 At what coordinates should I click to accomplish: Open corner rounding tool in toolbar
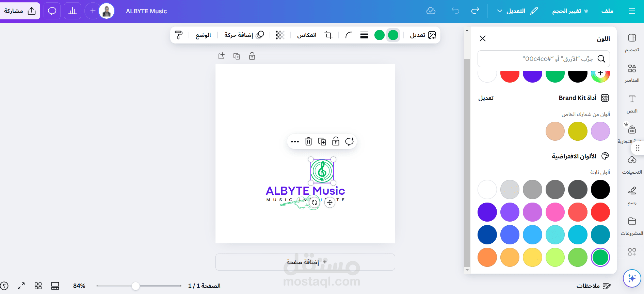tap(349, 35)
